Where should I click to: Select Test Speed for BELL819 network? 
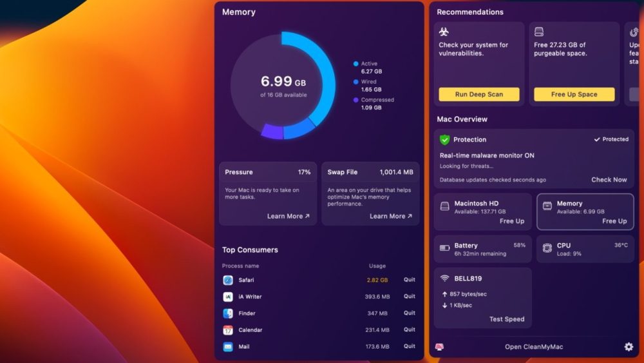(x=506, y=319)
